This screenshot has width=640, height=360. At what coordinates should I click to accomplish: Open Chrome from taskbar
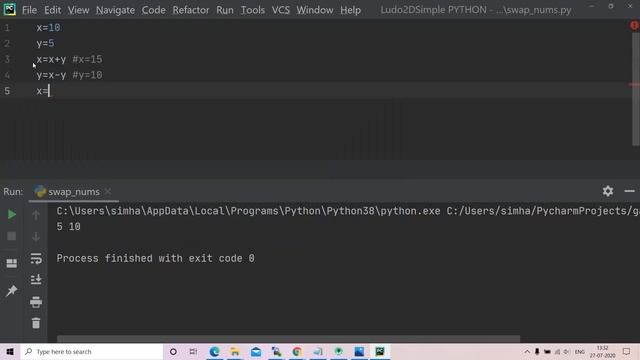297,351
